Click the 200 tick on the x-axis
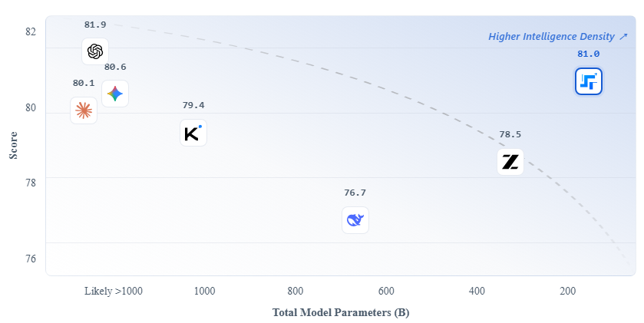 [567, 292]
